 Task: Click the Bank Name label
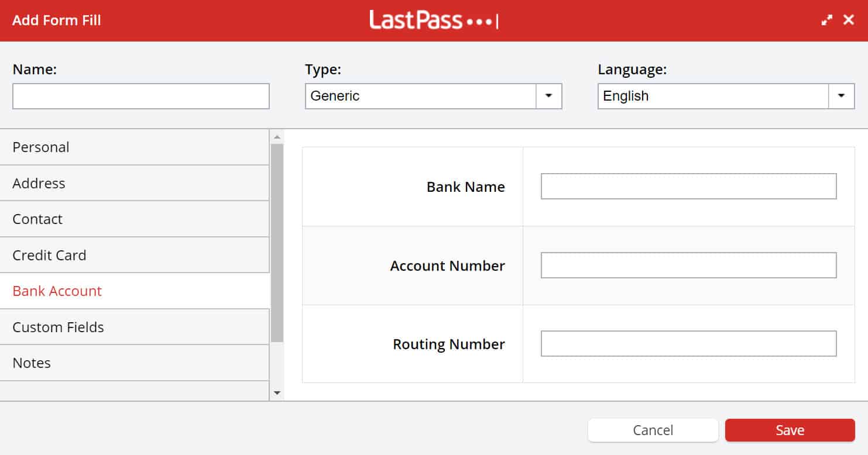click(x=465, y=187)
